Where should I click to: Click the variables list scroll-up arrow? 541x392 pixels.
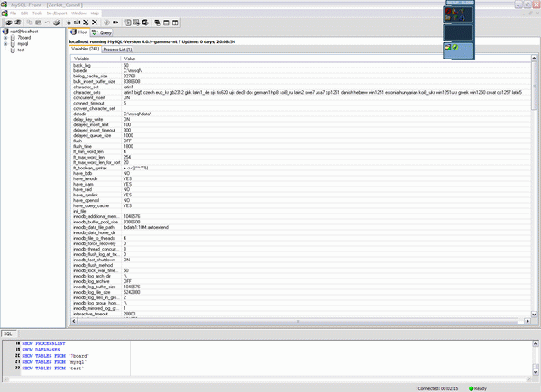click(534, 59)
